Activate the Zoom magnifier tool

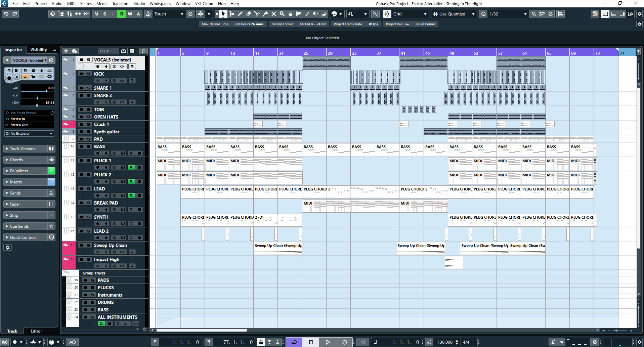click(x=283, y=14)
